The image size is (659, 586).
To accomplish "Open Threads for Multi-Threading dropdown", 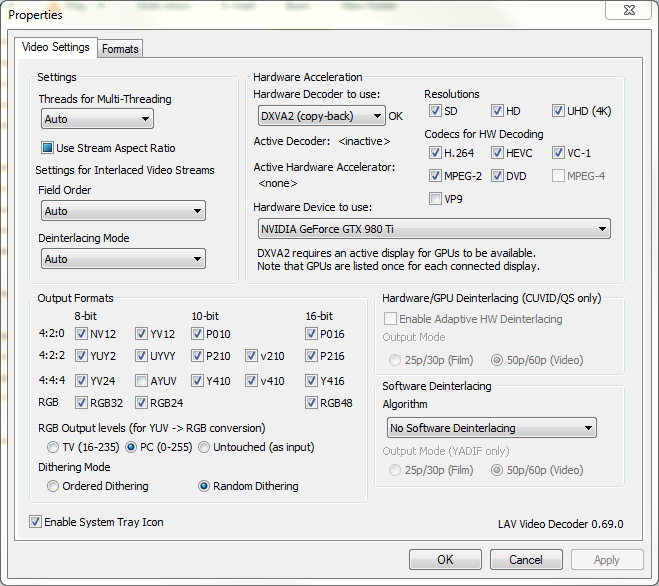I will pos(97,119).
